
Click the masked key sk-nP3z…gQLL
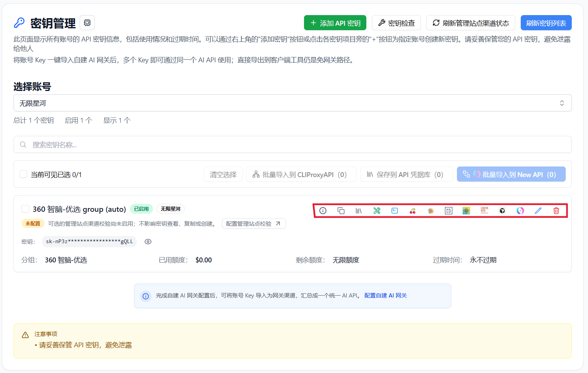(x=90, y=242)
